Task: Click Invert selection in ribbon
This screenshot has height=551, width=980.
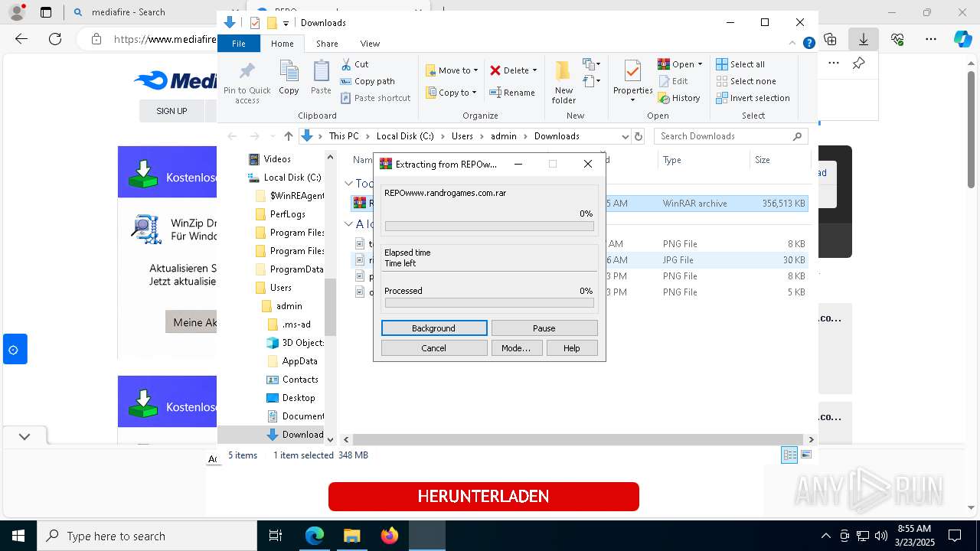Action: (x=753, y=98)
